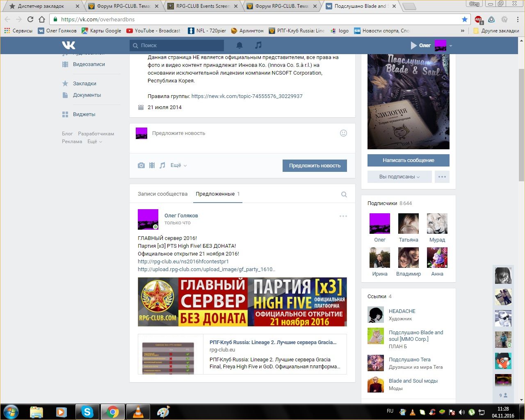
Task: Click the Предложите новость text field
Action: (x=242, y=133)
